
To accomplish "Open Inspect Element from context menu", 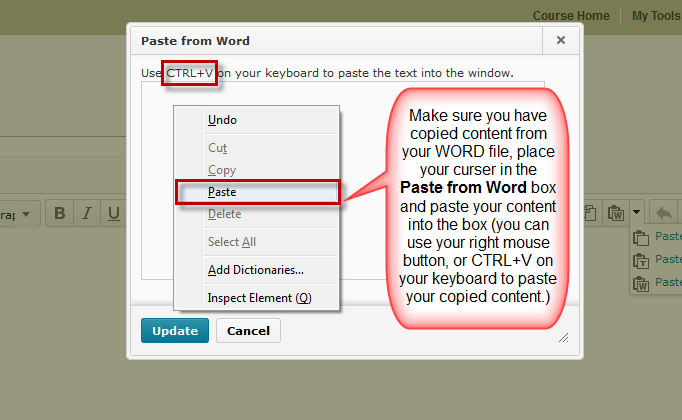I will pos(260,298).
